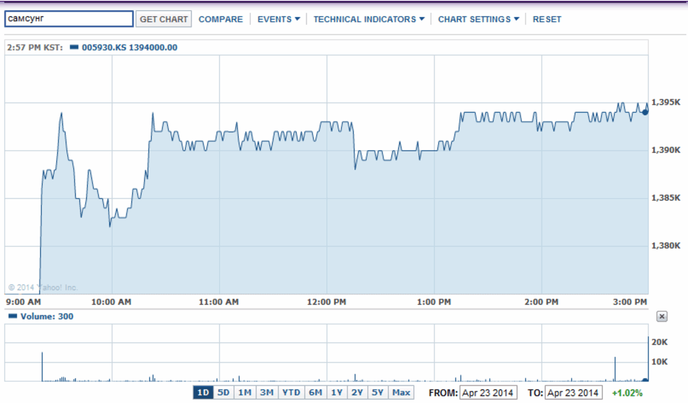This screenshot has height=403, width=688.
Task: Select the 6M time range
Action: [x=315, y=392]
